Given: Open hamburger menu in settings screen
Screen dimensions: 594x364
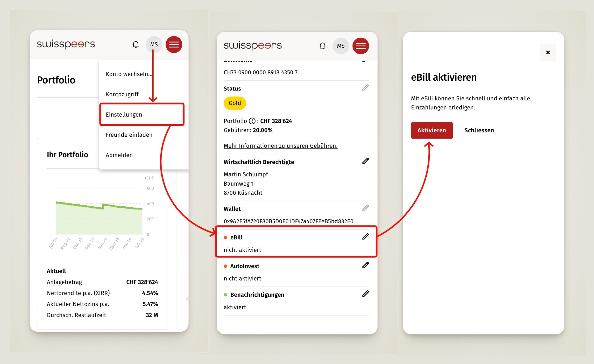Looking at the screenshot, I should click(x=361, y=46).
